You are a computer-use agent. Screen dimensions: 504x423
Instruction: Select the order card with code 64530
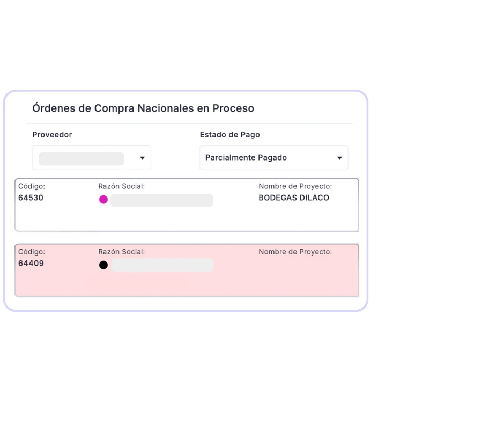pyautogui.click(x=187, y=205)
